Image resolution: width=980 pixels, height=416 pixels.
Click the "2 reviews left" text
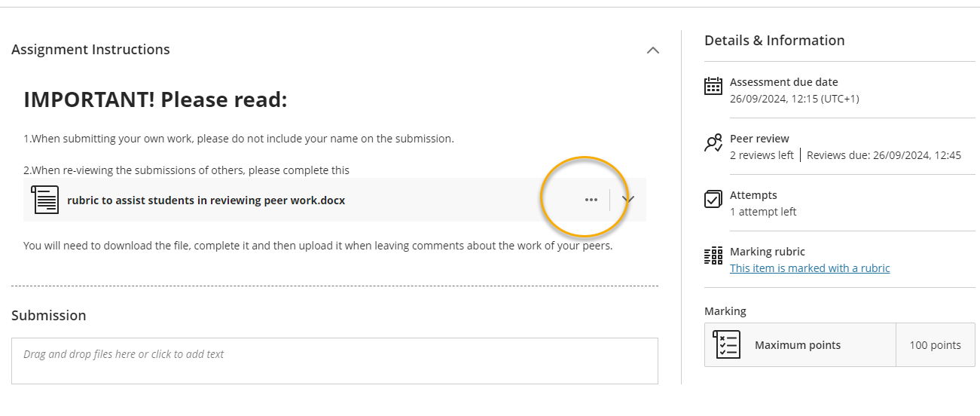tap(762, 155)
